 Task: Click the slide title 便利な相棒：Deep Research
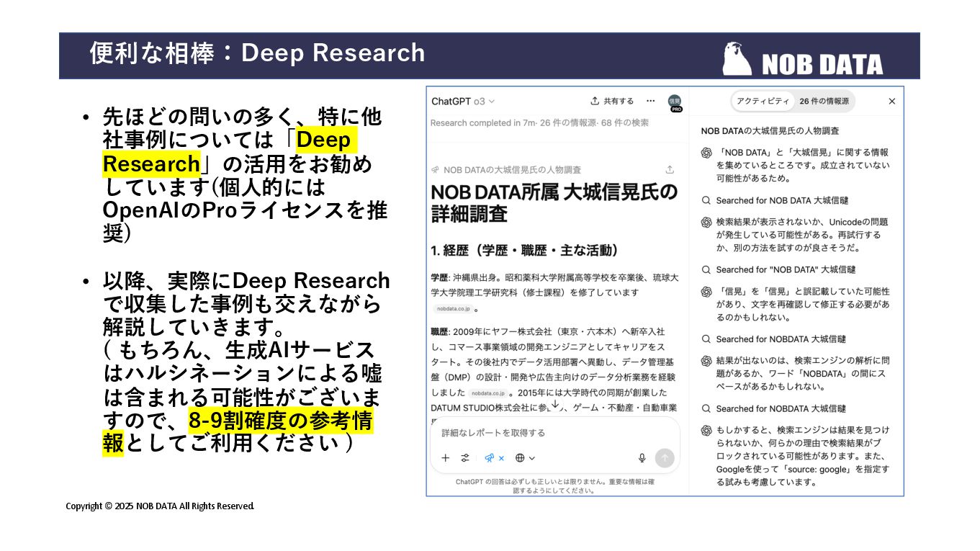(x=257, y=53)
